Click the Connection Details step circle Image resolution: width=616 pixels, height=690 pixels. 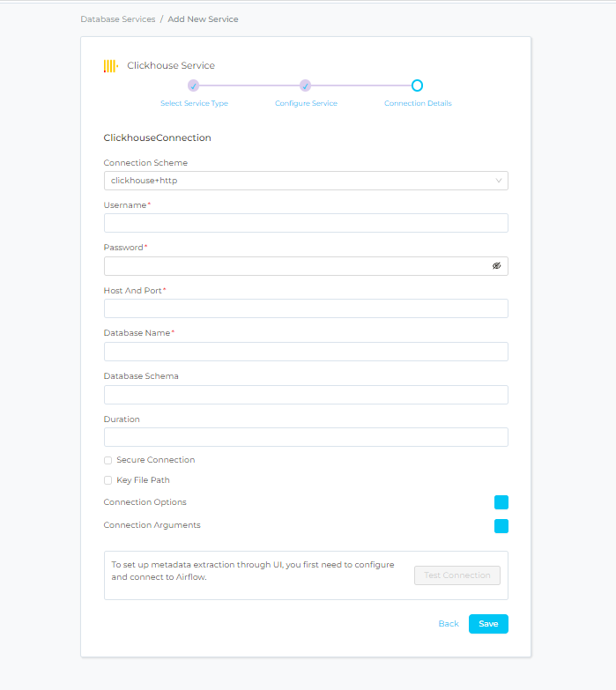pos(418,85)
